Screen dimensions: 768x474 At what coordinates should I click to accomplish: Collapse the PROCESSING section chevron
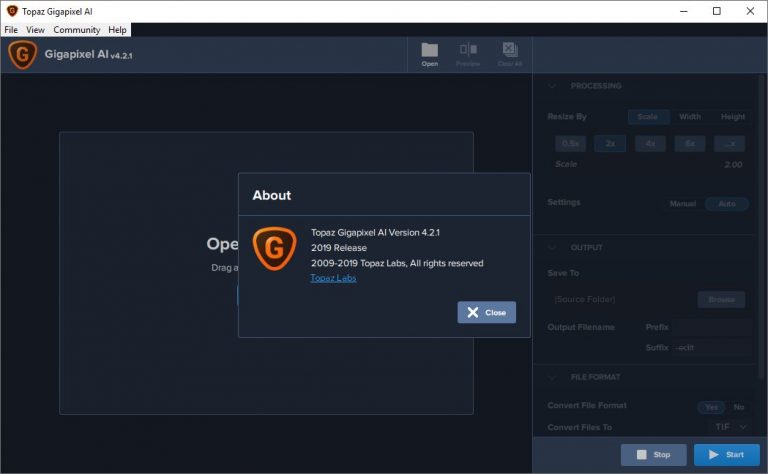click(x=552, y=86)
